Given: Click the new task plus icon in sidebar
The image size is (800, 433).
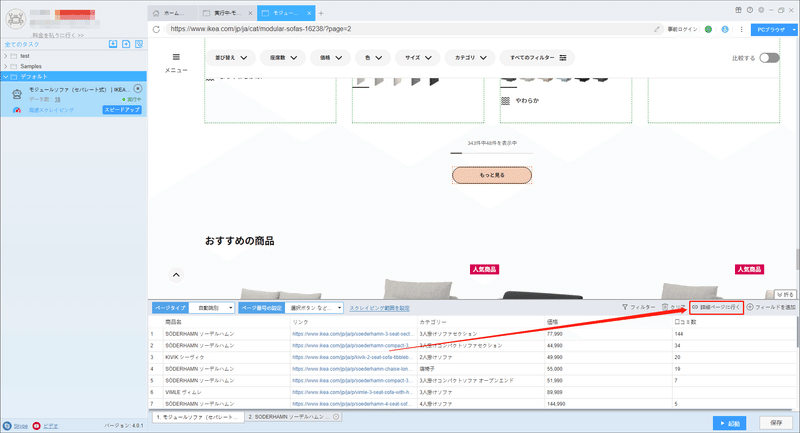Looking at the screenshot, I should point(126,44).
